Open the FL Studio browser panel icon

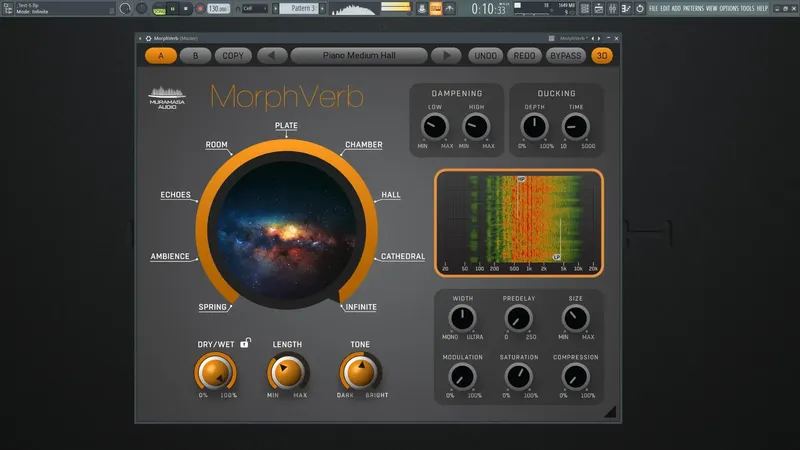click(x=7, y=8)
